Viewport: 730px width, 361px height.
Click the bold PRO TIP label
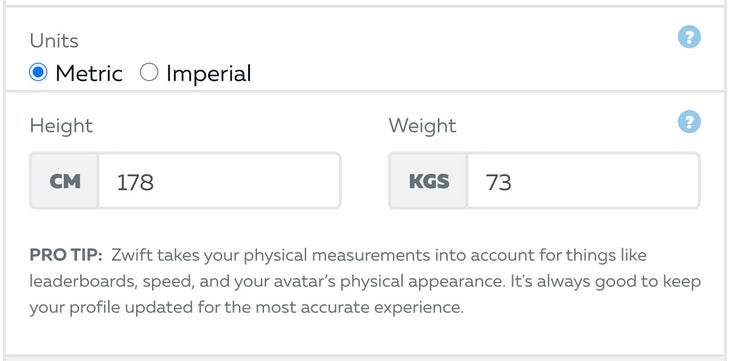[66, 255]
